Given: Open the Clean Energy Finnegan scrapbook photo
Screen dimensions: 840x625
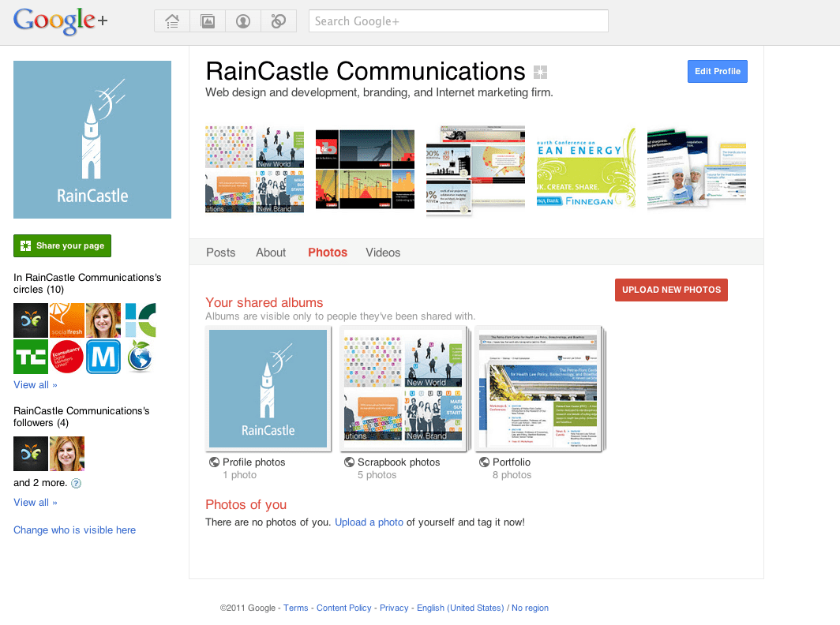Looking at the screenshot, I should click(x=586, y=168).
